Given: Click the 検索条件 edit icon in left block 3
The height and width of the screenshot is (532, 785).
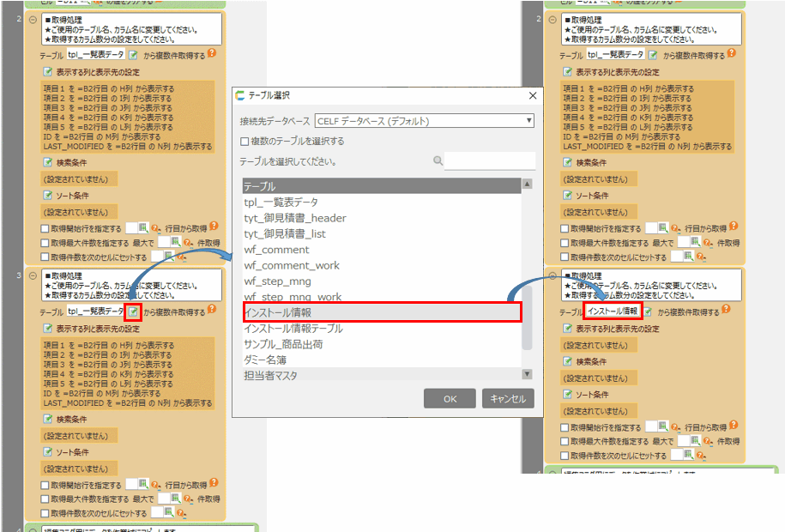Looking at the screenshot, I should click(50, 420).
